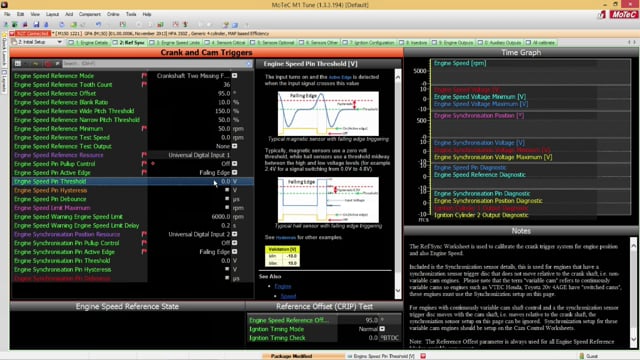Switch to the Engine Details tab
This screenshot has height=360, width=640.
coord(89,42)
